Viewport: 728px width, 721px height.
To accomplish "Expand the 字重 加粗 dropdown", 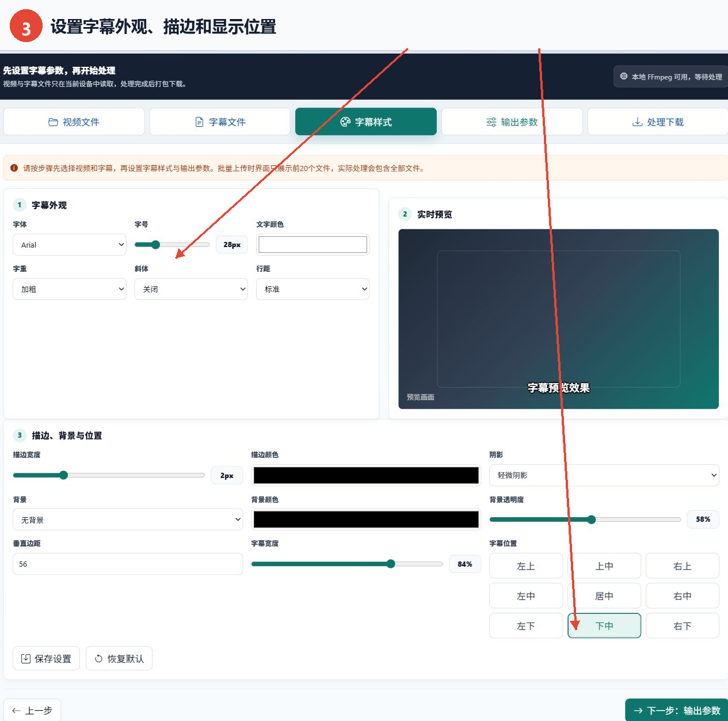I will click(x=70, y=289).
